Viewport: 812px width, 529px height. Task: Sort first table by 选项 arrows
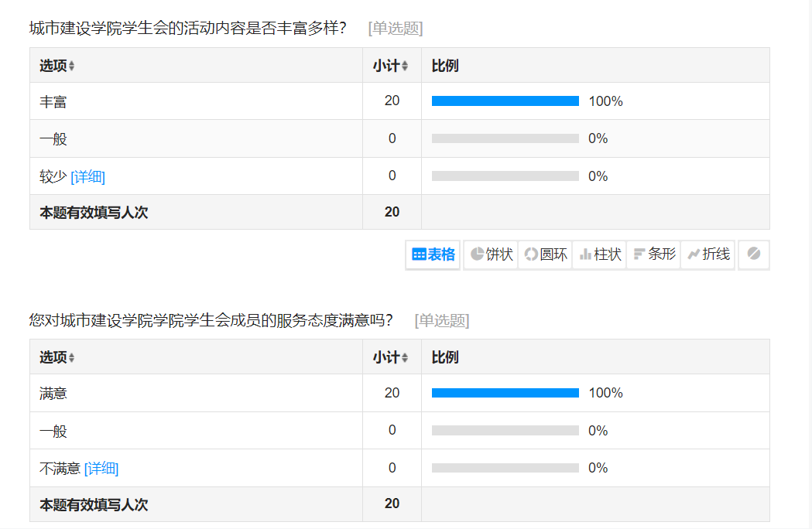[x=71, y=66]
